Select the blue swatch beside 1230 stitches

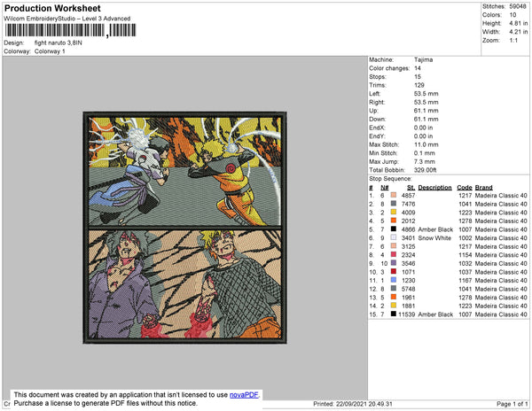[393, 280]
